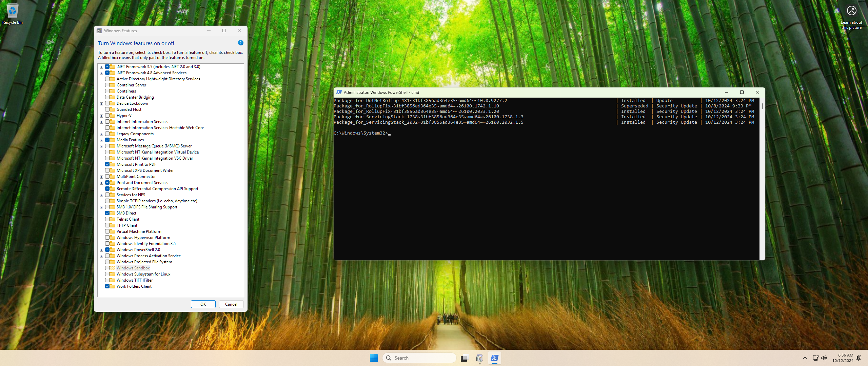
Task: Enable Windows Subsystem for Linux checkbox
Action: 107,274
